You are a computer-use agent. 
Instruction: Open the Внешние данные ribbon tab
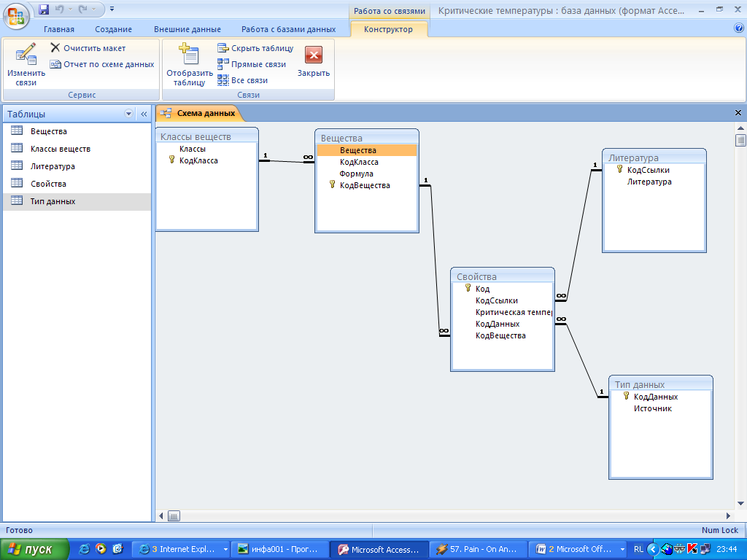tap(187, 29)
